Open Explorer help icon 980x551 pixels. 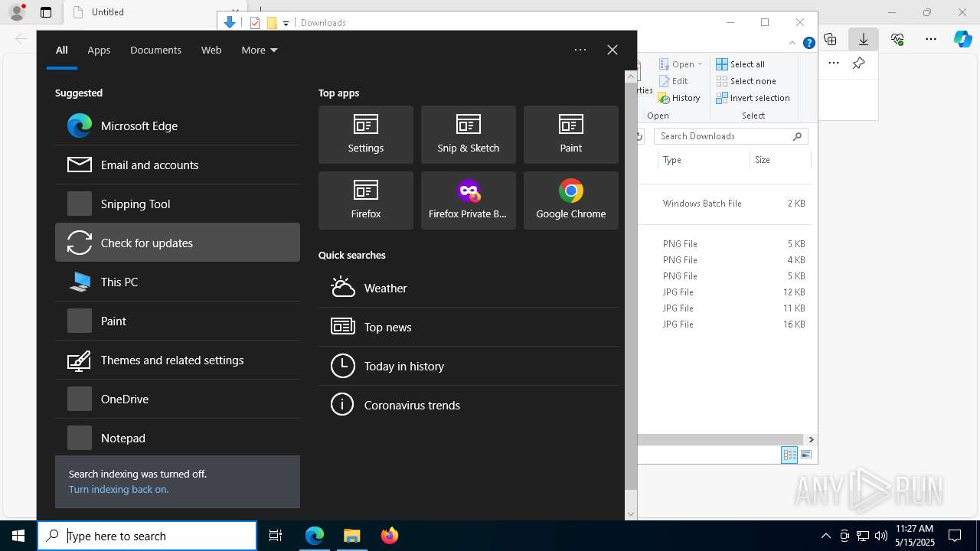coord(808,43)
